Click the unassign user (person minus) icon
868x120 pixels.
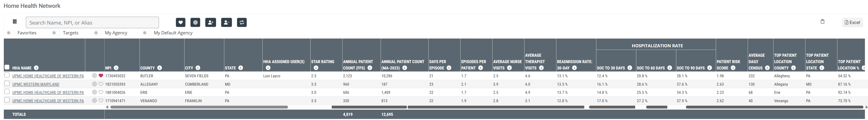coord(226,23)
